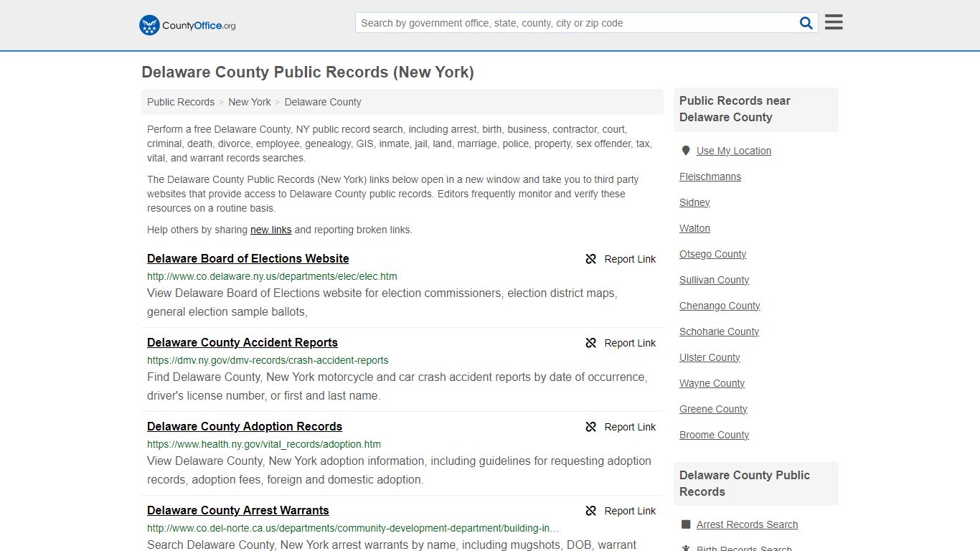Visit dmv.ny.gov crash-accident-reports URL
Screen dimensions: 980x551
point(268,360)
